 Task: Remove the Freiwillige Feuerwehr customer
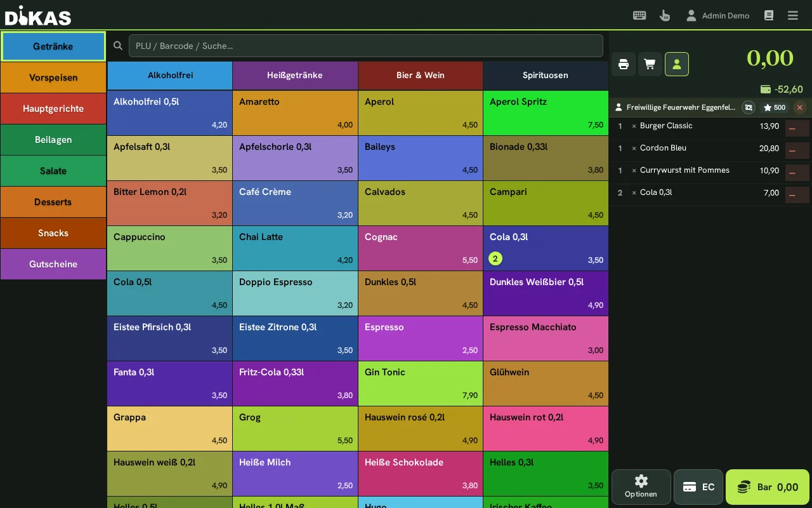[x=799, y=107]
